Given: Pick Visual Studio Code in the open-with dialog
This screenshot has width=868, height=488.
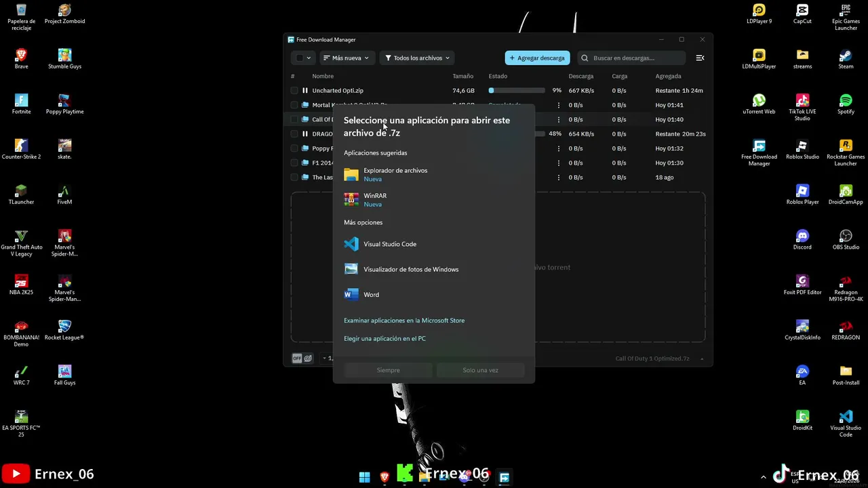Looking at the screenshot, I should coord(433,244).
